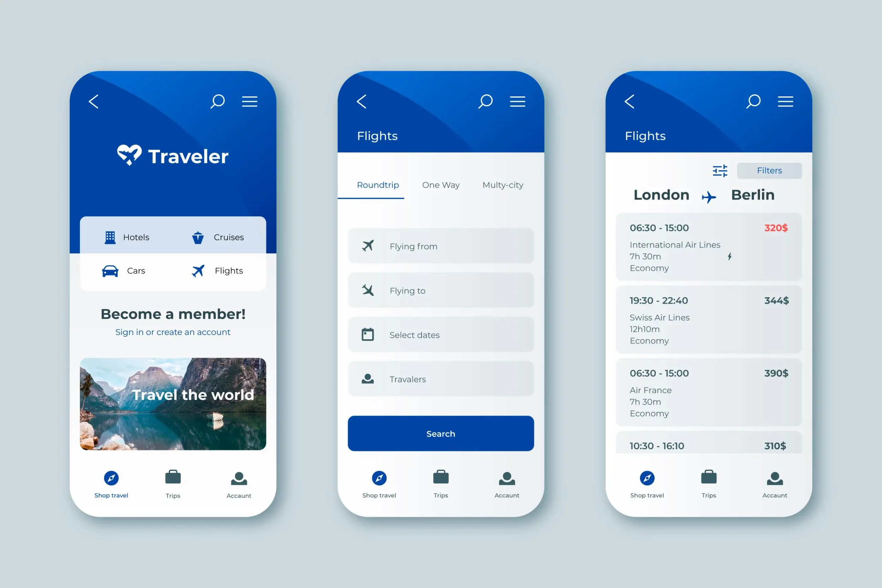The image size is (882, 588).
Task: Open the Select dates dropdown
Action: (x=441, y=335)
